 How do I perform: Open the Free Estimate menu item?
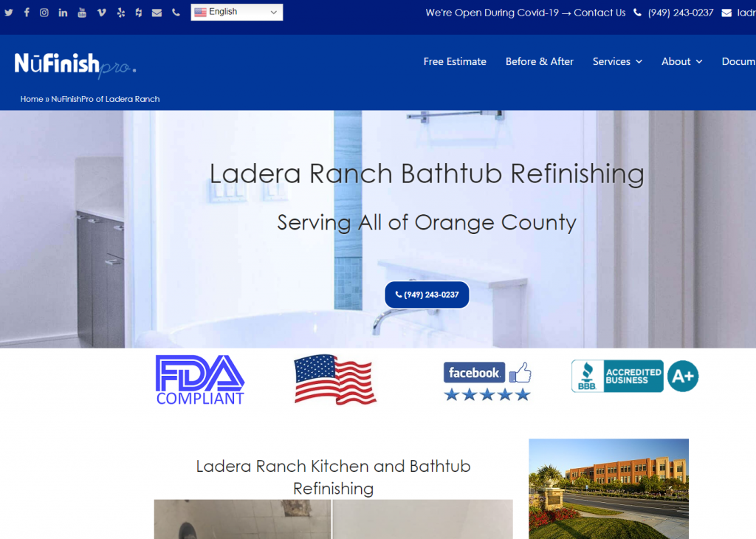(455, 62)
